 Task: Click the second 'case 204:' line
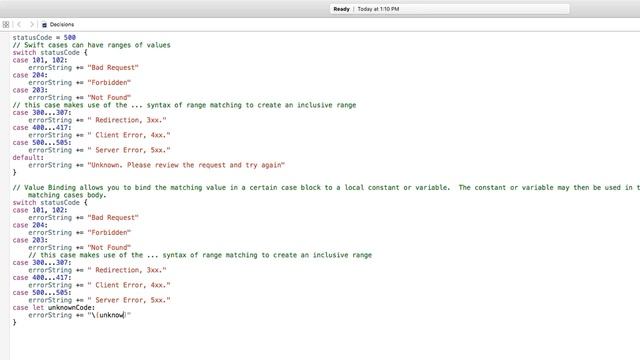(x=30, y=225)
